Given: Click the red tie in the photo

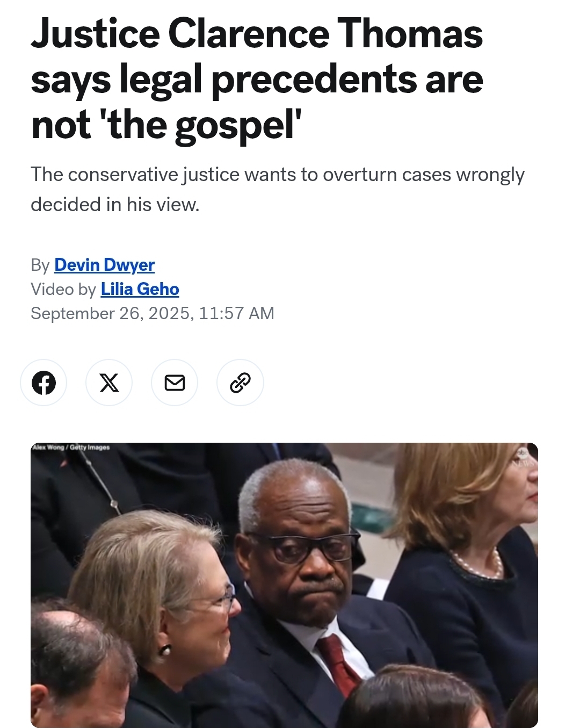Looking at the screenshot, I should click(337, 664).
